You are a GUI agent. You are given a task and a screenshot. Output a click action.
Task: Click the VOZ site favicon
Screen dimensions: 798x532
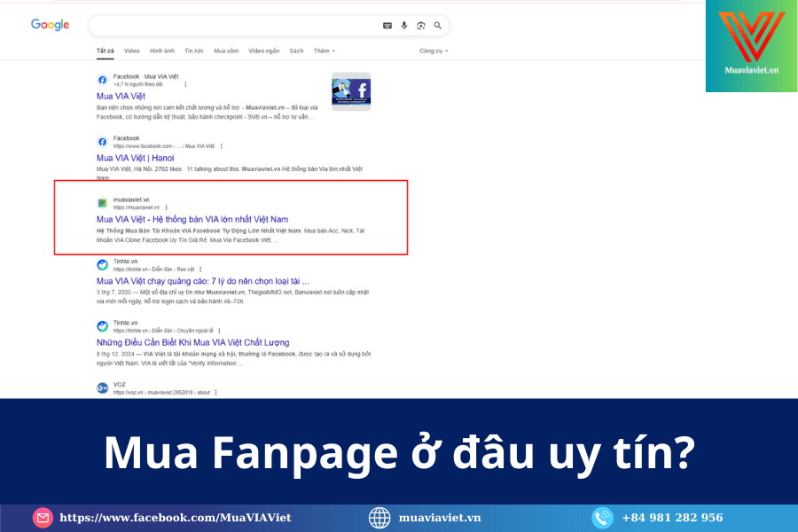tap(102, 387)
